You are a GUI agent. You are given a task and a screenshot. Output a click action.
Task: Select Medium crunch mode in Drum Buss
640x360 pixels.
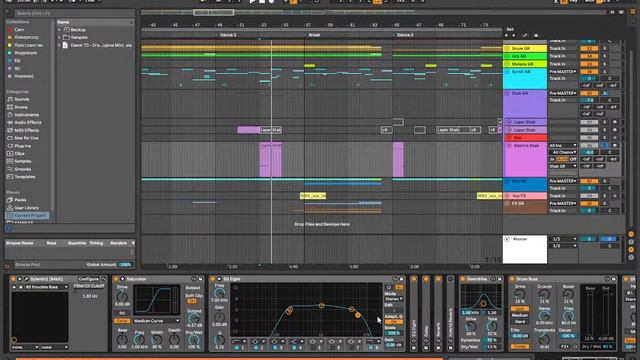click(520, 316)
